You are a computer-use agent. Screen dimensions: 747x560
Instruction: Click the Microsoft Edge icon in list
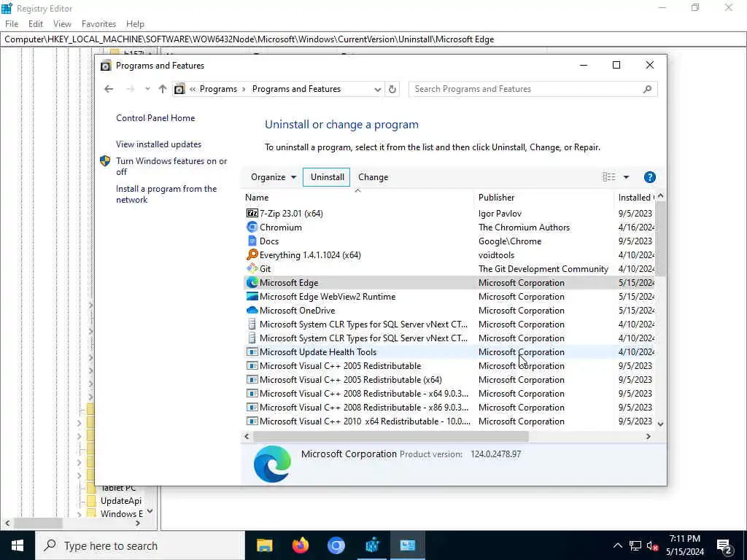tap(252, 282)
